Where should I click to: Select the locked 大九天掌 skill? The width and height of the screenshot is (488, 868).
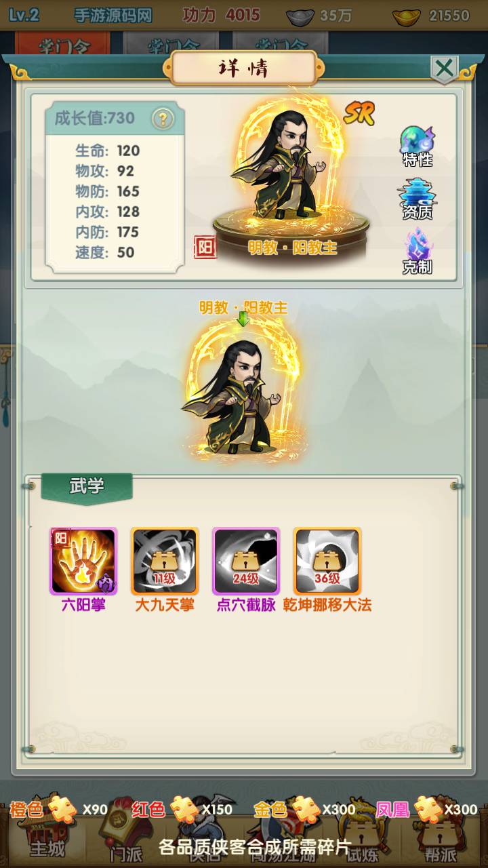pos(165,561)
